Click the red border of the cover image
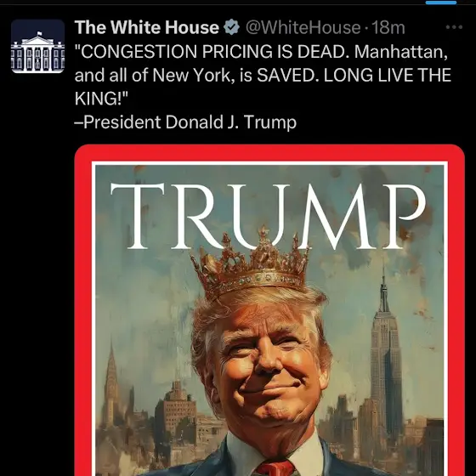Screen dimensions: 476x476 (269, 153)
